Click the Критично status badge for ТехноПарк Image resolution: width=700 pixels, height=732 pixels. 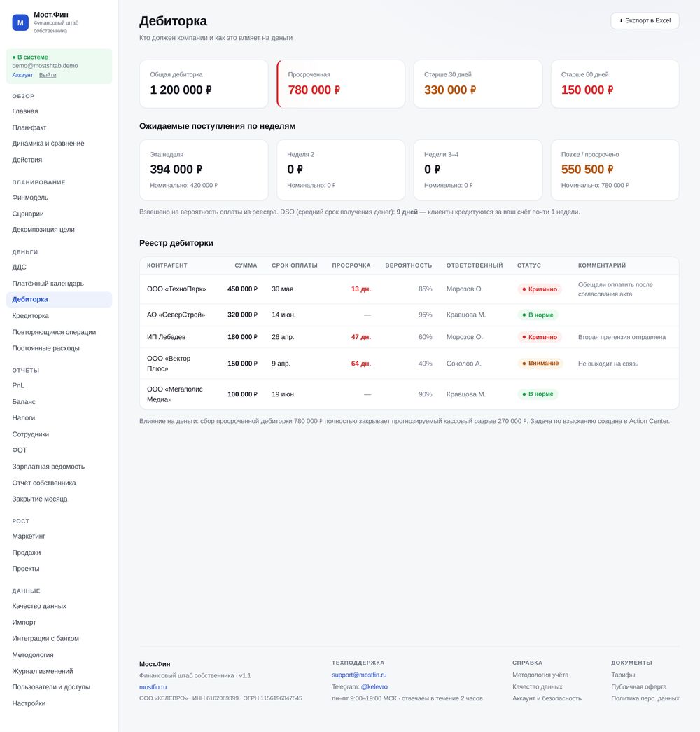pyautogui.click(x=540, y=289)
